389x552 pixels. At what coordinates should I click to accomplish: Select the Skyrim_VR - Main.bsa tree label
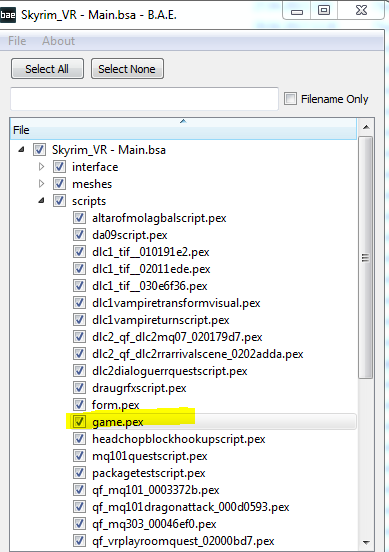tap(109, 150)
